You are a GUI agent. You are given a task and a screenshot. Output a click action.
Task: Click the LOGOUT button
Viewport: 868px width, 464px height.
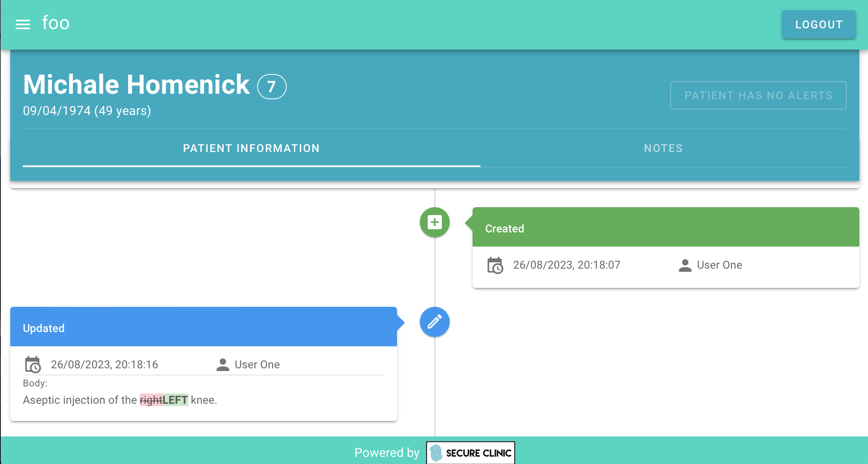818,24
